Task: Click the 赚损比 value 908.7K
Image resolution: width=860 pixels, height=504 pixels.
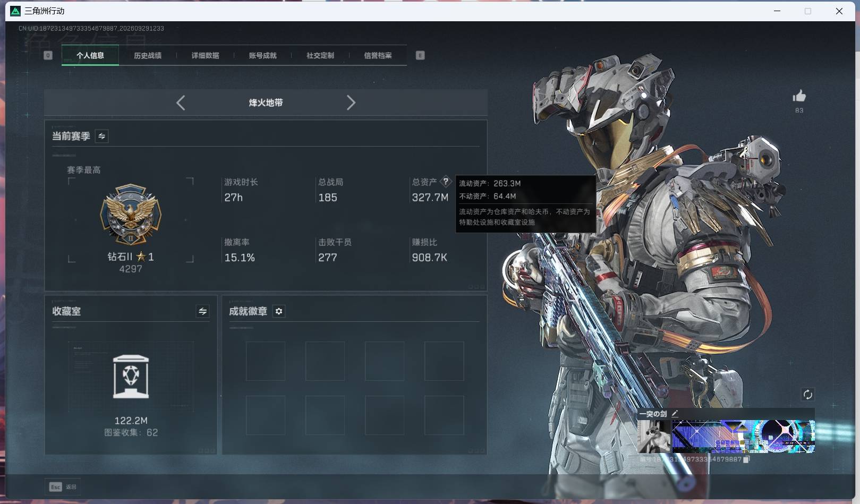Action: tap(430, 258)
